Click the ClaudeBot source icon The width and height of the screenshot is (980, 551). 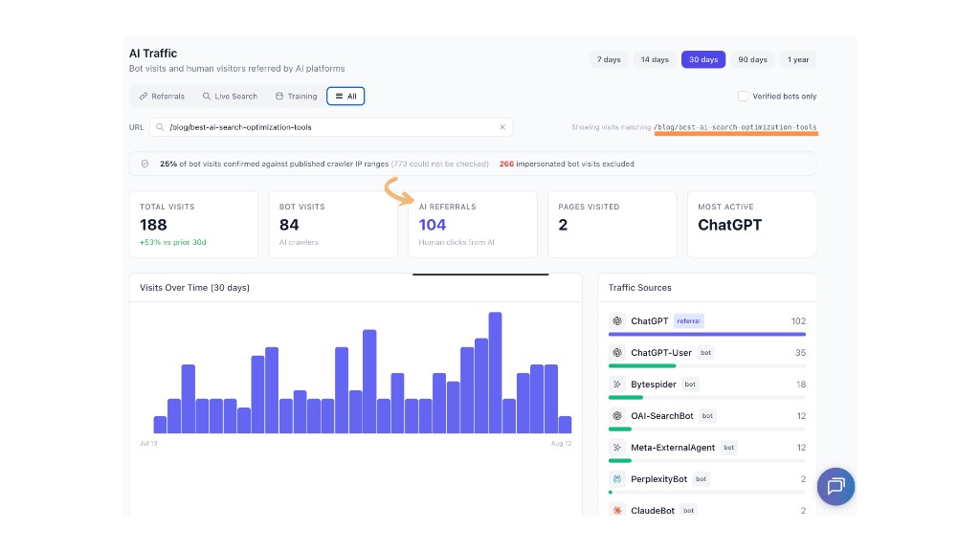tap(617, 511)
